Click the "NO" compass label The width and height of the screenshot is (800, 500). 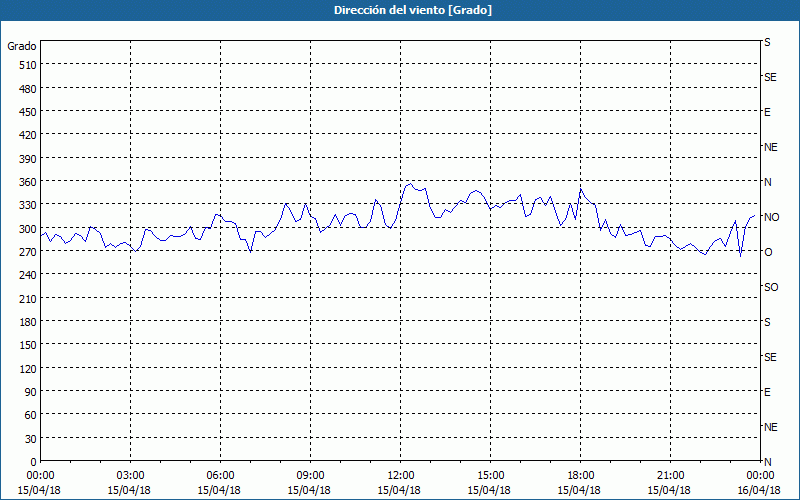(x=771, y=217)
